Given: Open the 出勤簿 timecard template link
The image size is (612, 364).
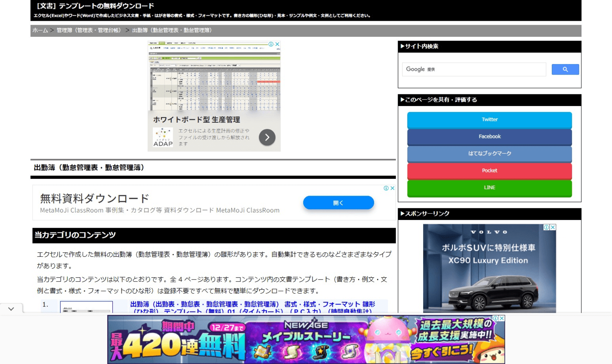Looking at the screenshot, I should click(252, 304).
